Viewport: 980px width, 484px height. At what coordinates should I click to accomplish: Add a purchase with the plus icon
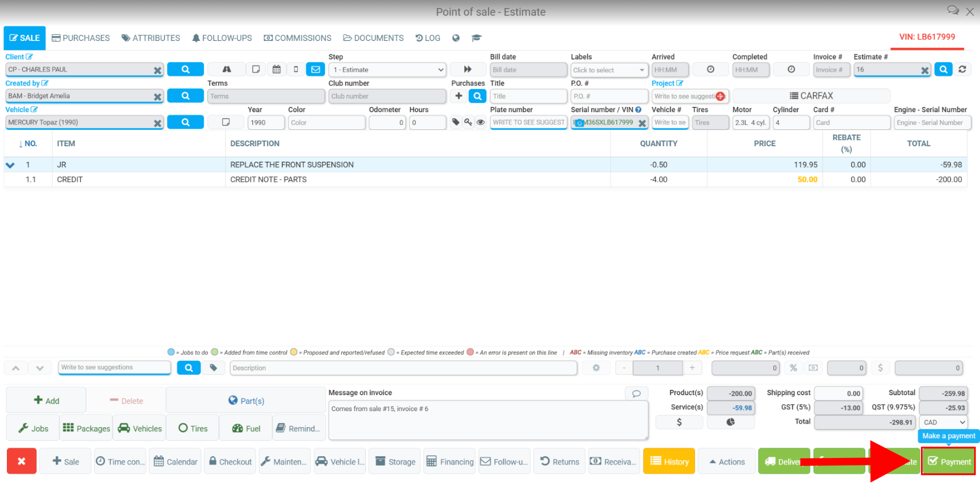coord(458,96)
